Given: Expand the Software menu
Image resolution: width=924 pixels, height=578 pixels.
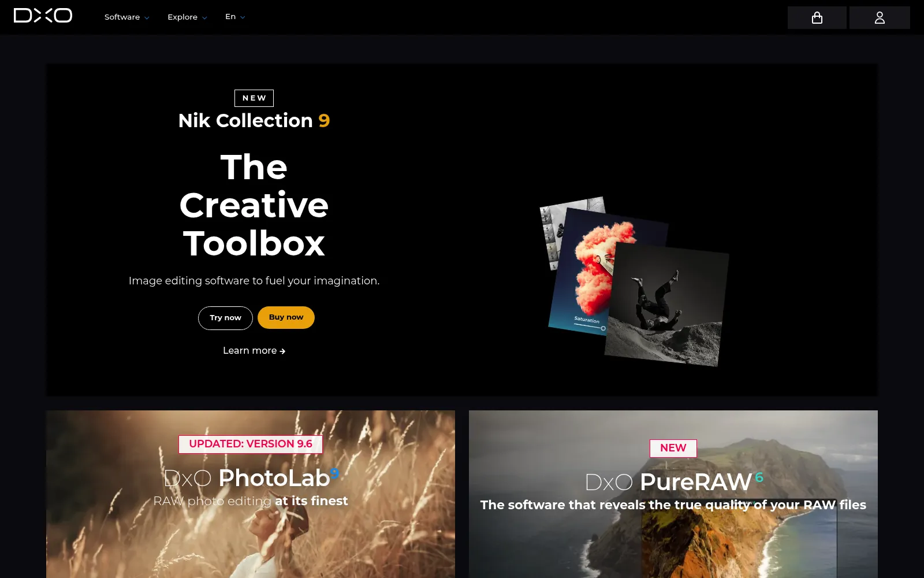Looking at the screenshot, I should 127,17.
